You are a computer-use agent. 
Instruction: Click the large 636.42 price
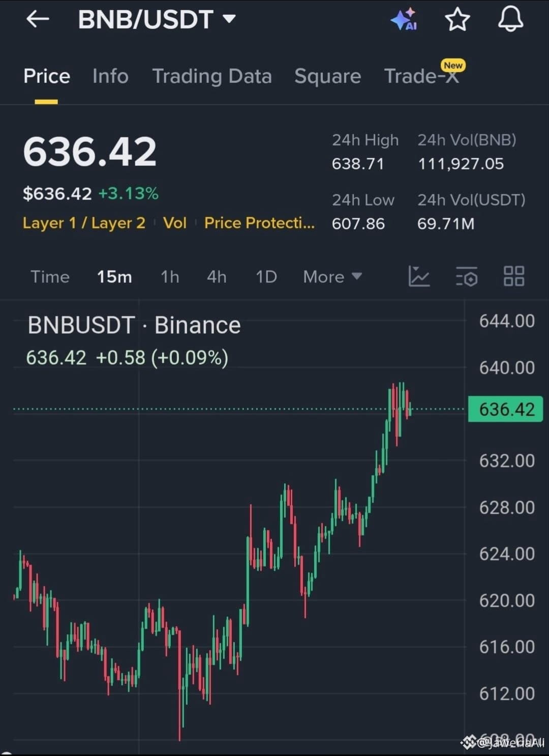pyautogui.click(x=90, y=152)
